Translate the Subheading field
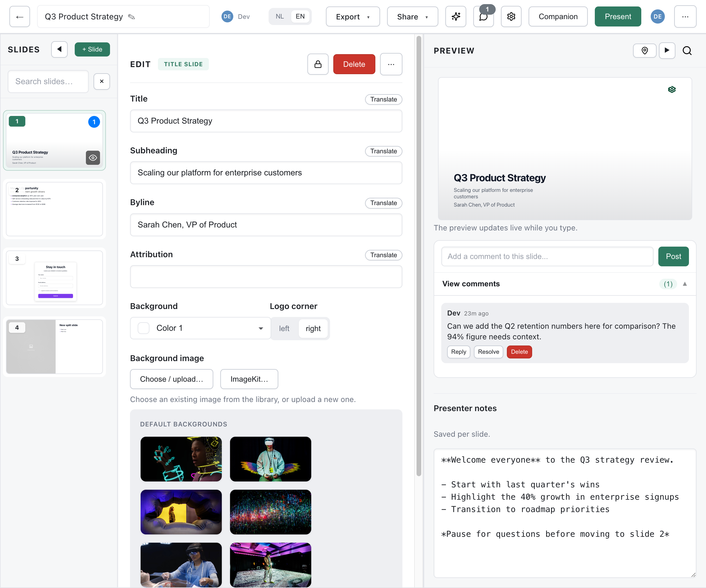This screenshot has height=588, width=706. click(384, 151)
